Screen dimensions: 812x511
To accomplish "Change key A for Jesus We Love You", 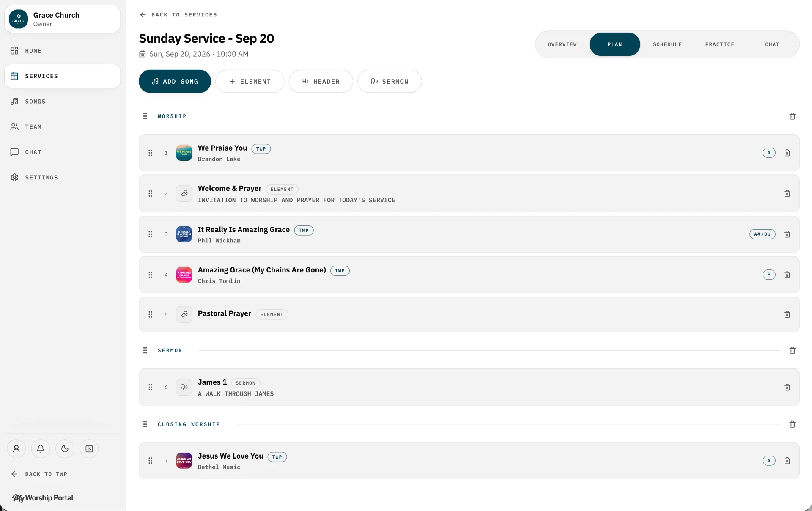I will tap(769, 461).
